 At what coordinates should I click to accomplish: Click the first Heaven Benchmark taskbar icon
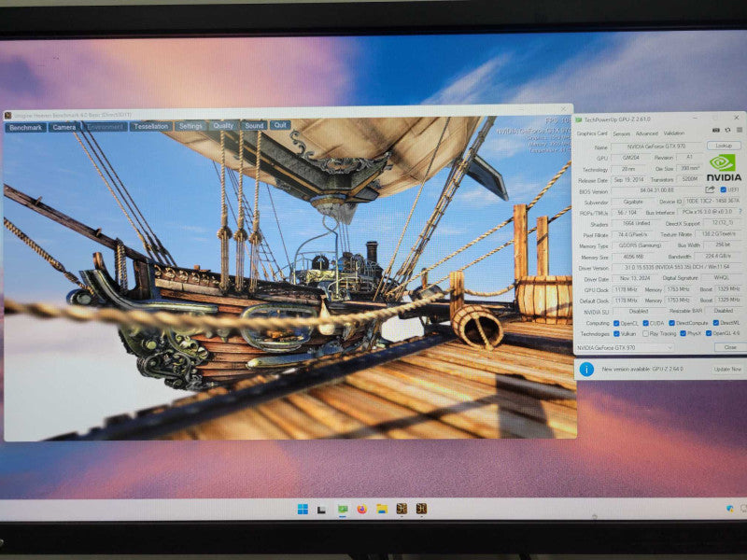[x=402, y=509]
